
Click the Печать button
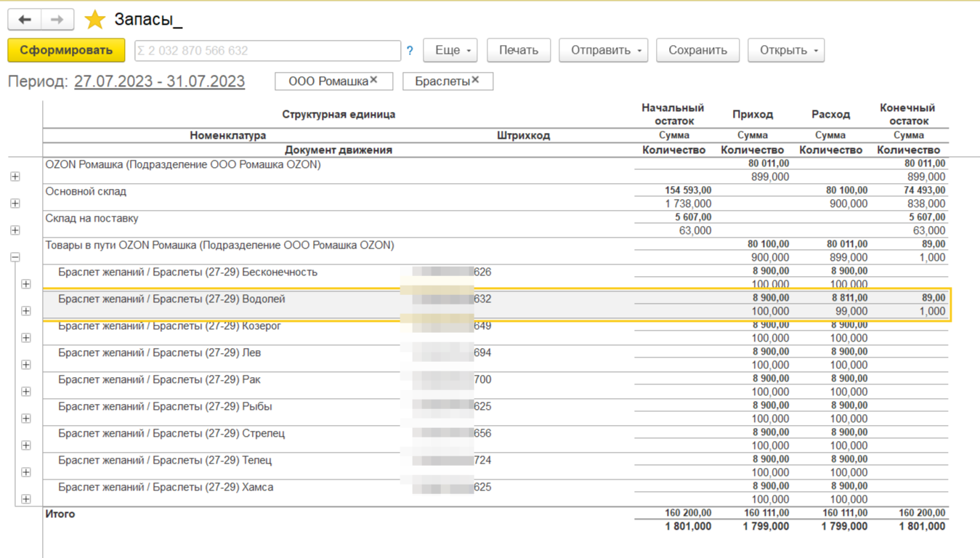(519, 50)
